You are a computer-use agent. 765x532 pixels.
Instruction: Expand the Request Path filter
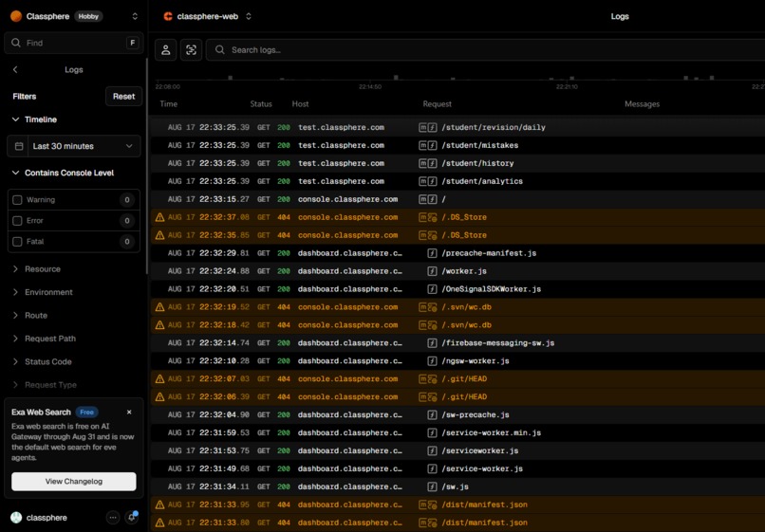click(x=44, y=339)
